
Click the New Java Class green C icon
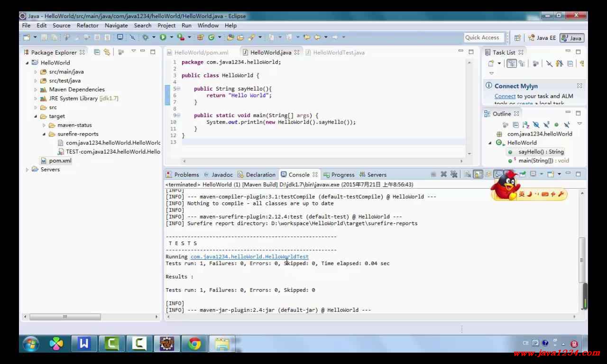pyautogui.click(x=211, y=37)
